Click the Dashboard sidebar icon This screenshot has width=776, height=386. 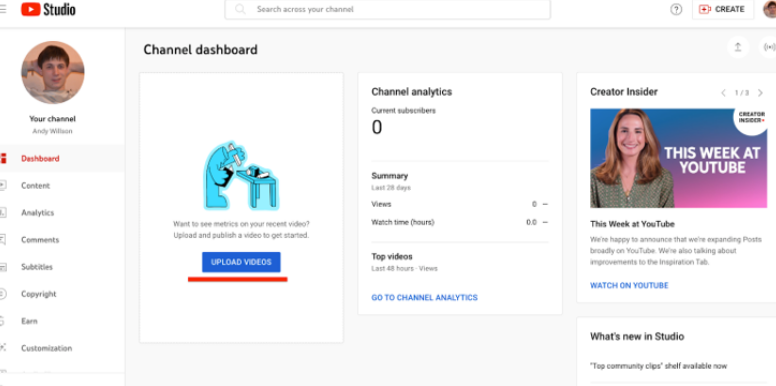click(3, 158)
